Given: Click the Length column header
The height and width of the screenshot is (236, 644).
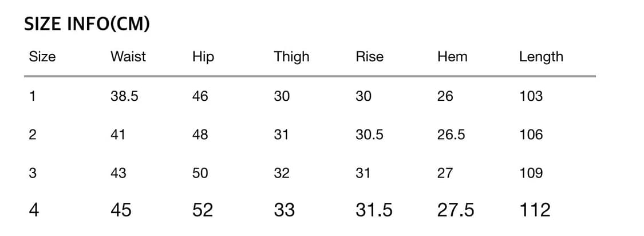Looking at the screenshot, I should click(x=541, y=57).
